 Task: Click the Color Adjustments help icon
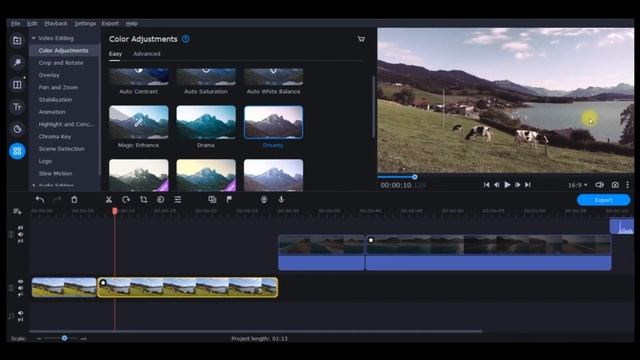click(x=186, y=39)
